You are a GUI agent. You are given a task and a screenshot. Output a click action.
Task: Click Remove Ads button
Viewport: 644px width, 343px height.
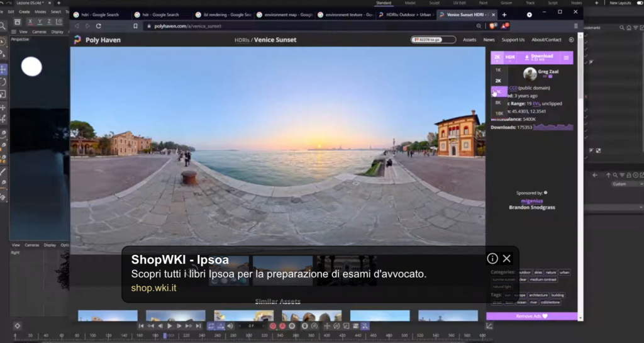coord(531,316)
